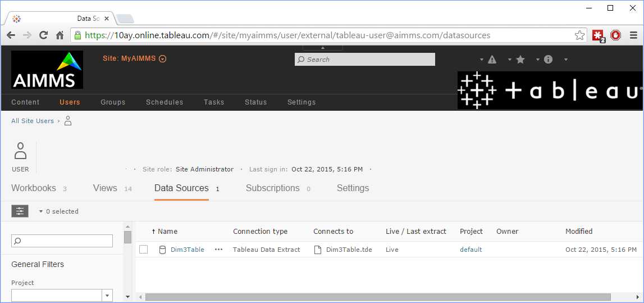The height and width of the screenshot is (303, 644).
Task: Open the default project link
Action: 471,250
